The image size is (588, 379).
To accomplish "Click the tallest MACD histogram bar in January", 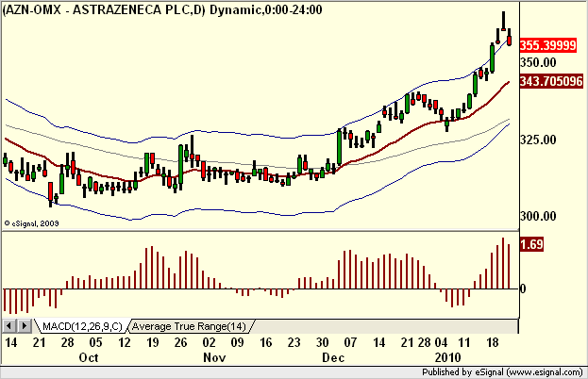I will pos(503,263).
